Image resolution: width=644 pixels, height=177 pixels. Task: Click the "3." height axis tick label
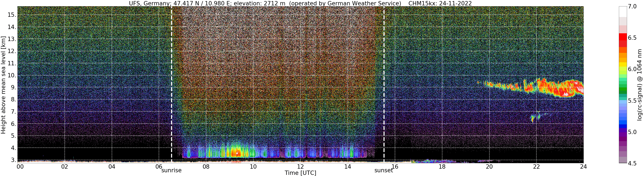(14, 160)
